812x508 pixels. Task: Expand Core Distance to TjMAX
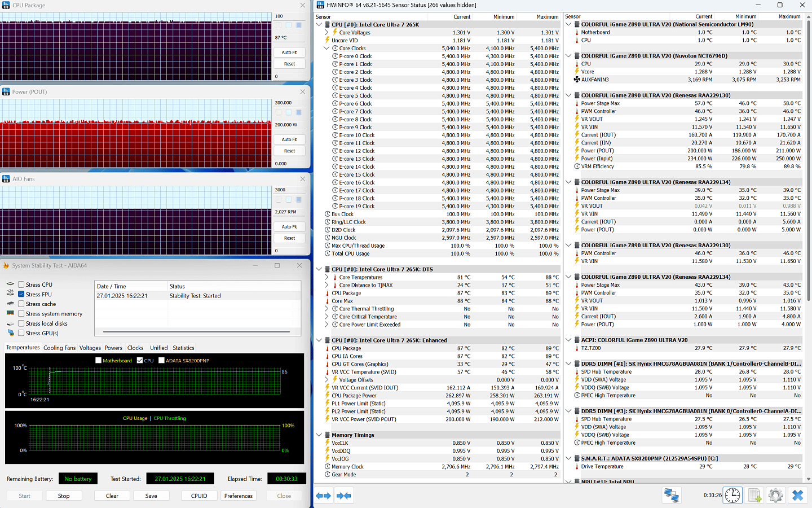pos(326,285)
